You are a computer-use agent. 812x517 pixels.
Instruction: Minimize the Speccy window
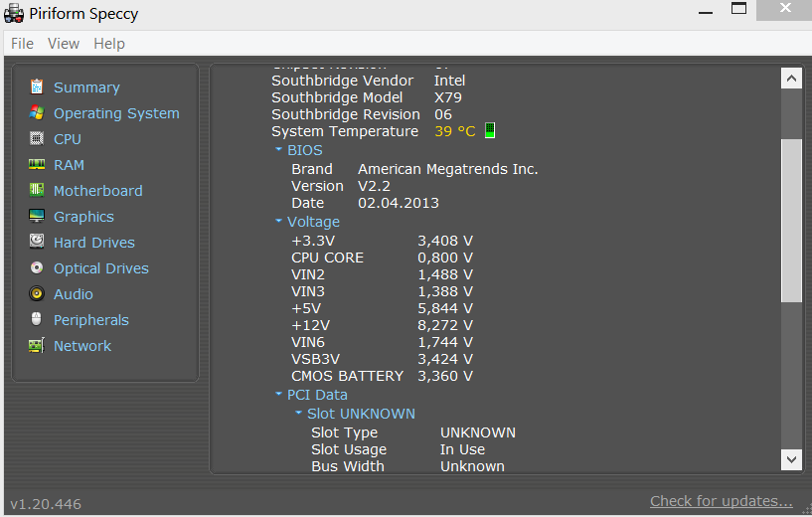pos(706,11)
